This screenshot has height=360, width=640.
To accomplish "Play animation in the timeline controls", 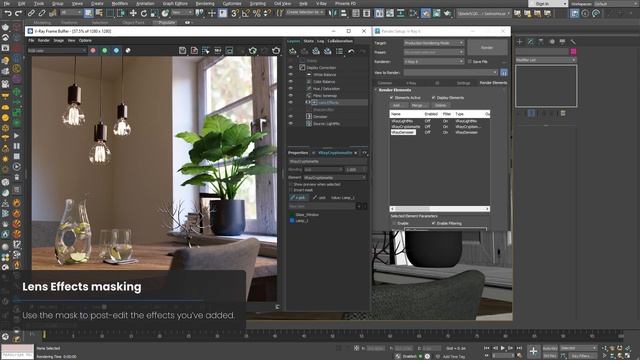I will point(503,348).
